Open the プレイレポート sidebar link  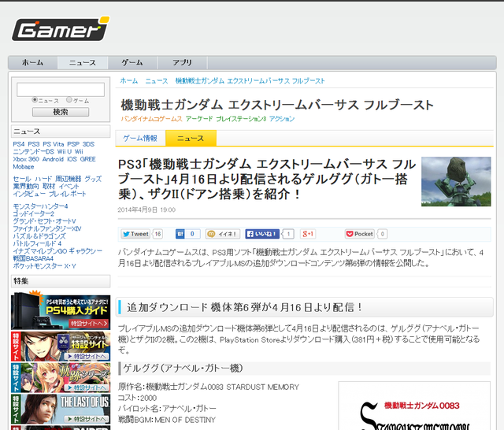click(68, 194)
